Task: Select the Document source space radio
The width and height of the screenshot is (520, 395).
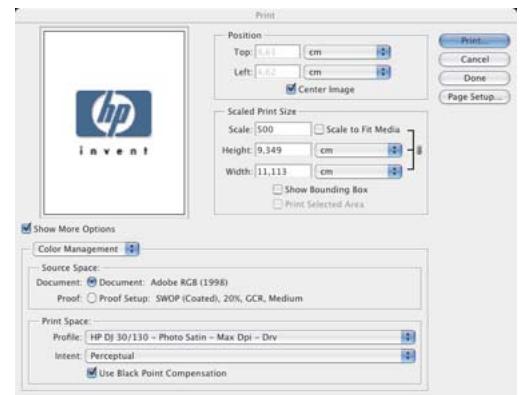Action: click(92, 282)
